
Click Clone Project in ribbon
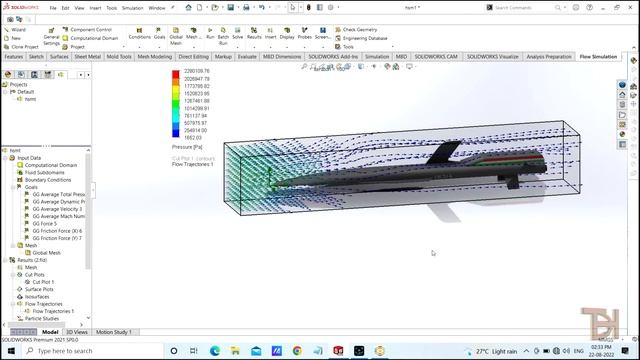(21, 47)
